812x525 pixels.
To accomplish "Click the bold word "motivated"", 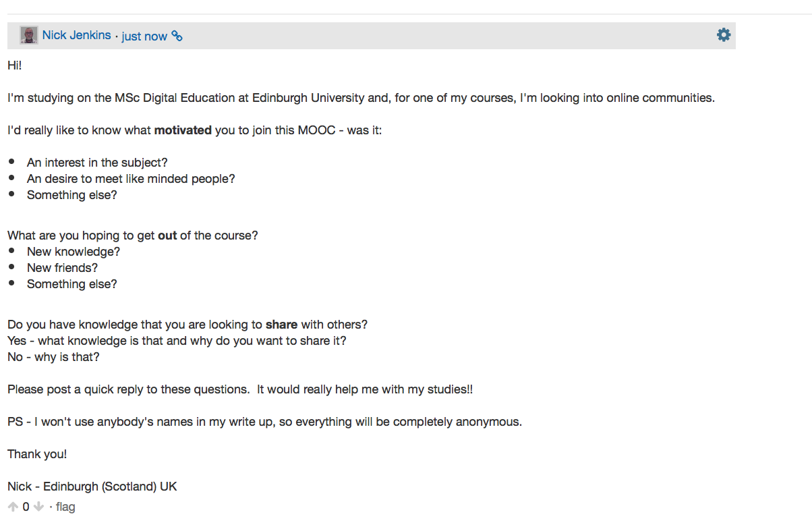I will [x=183, y=130].
